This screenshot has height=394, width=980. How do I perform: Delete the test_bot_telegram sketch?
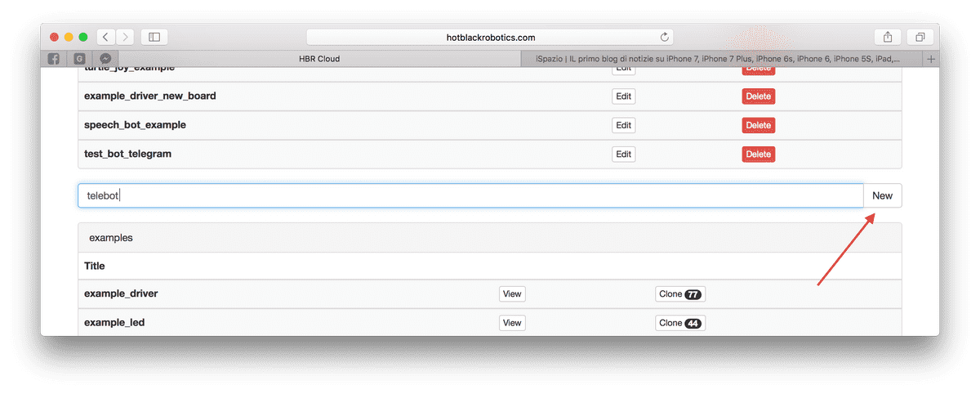coord(758,154)
